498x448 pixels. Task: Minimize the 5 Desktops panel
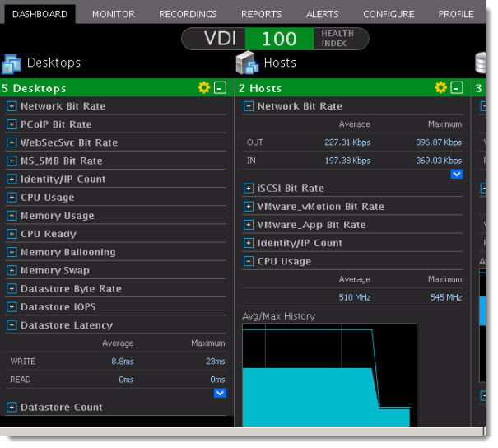[220, 87]
